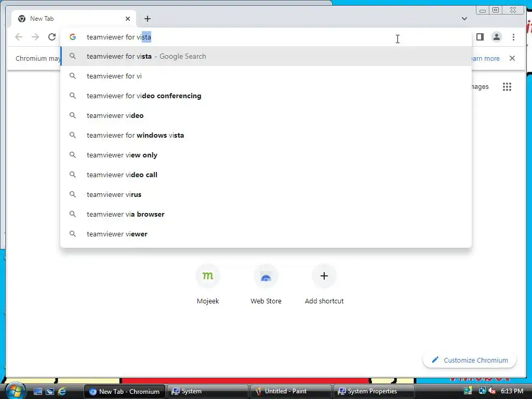Click Show Desktop quick launch icon
Image resolution: width=532 pixels, height=399 pixels.
pos(37,391)
